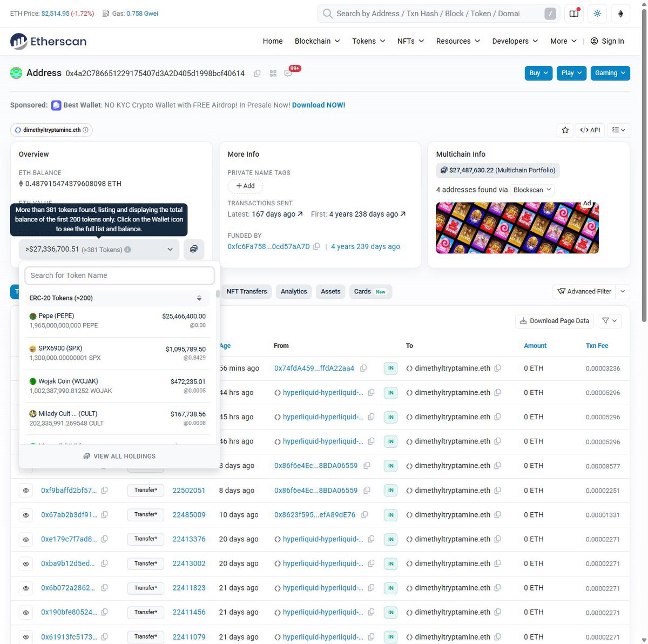Click the info icon beside dimethyltryptamine.eth
This screenshot has width=648, height=644.
(85, 130)
